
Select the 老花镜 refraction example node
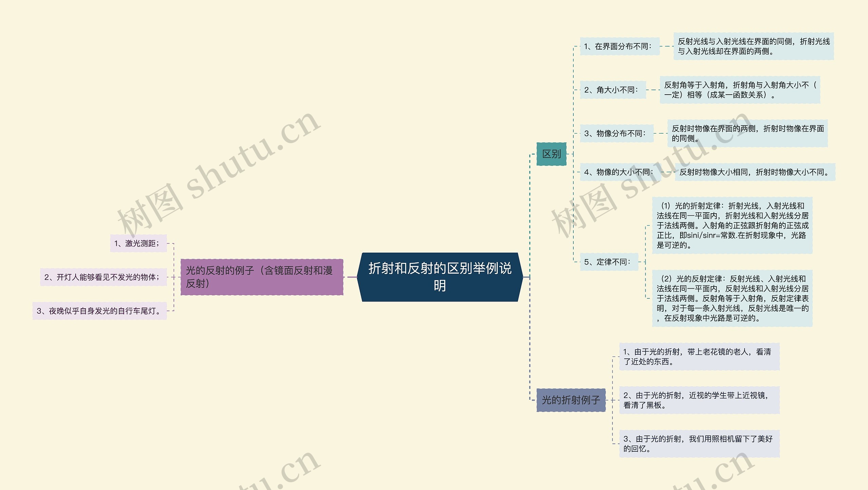click(699, 356)
